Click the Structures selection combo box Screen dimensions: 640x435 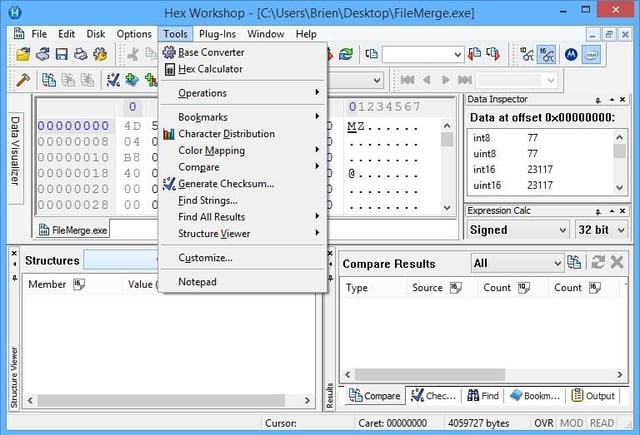[x=120, y=260]
